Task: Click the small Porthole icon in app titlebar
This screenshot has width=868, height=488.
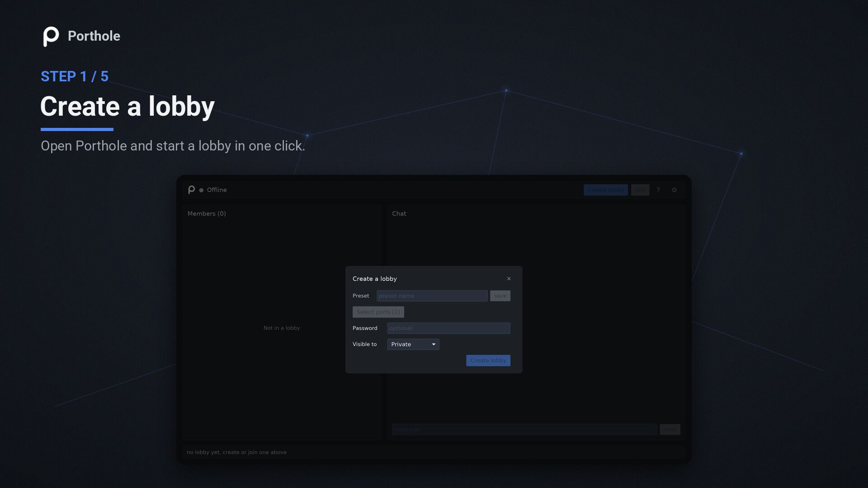Action: [192, 190]
